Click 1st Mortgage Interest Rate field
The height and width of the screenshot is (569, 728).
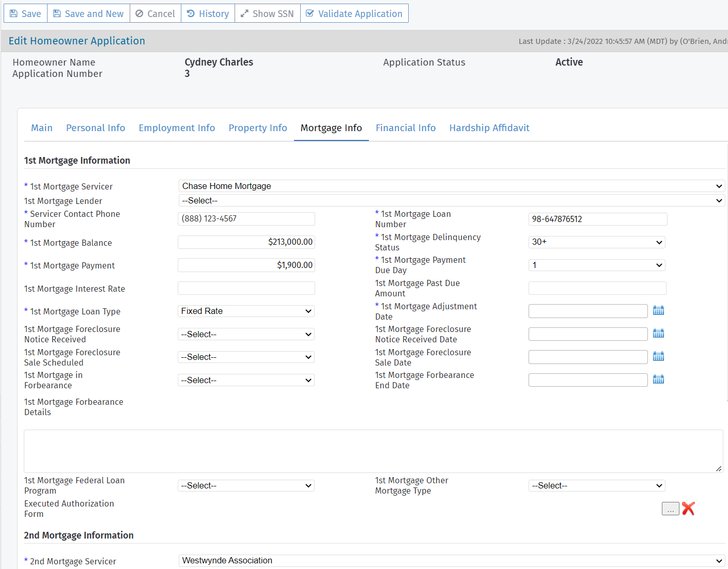coord(246,288)
